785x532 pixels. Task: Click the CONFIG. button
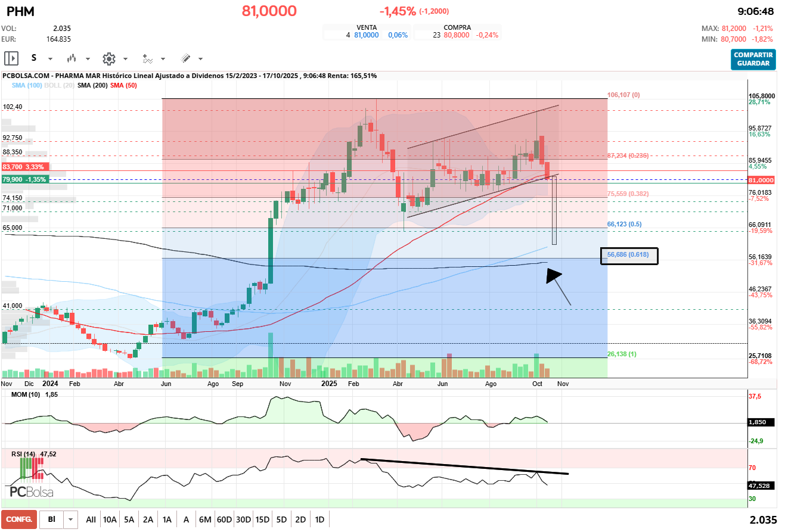point(19,519)
